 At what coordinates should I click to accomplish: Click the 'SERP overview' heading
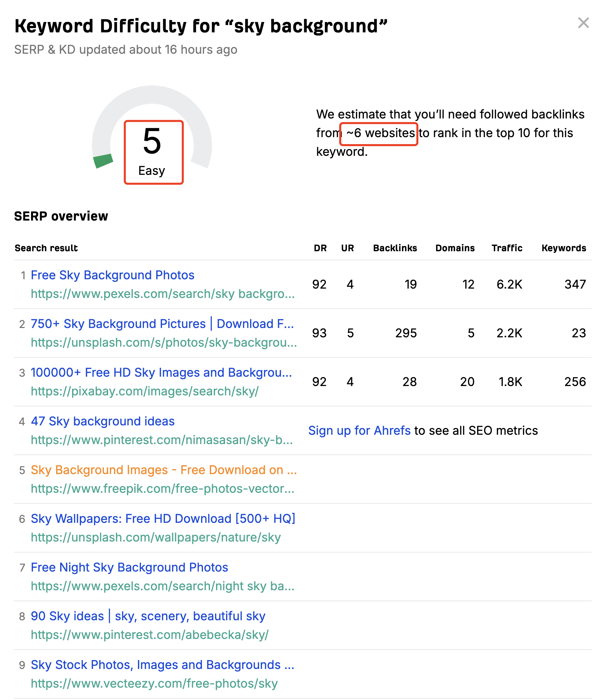click(61, 216)
